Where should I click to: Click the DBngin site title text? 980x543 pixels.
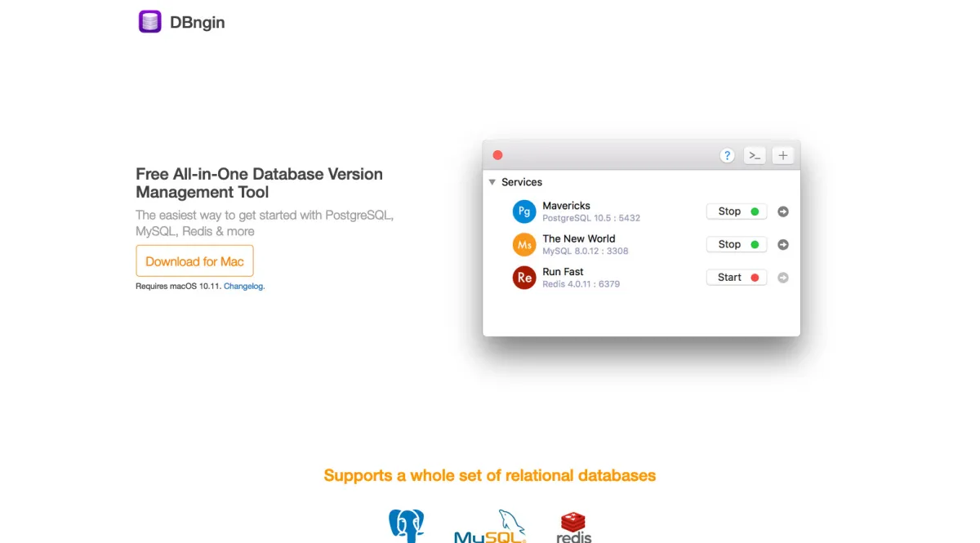coord(197,23)
